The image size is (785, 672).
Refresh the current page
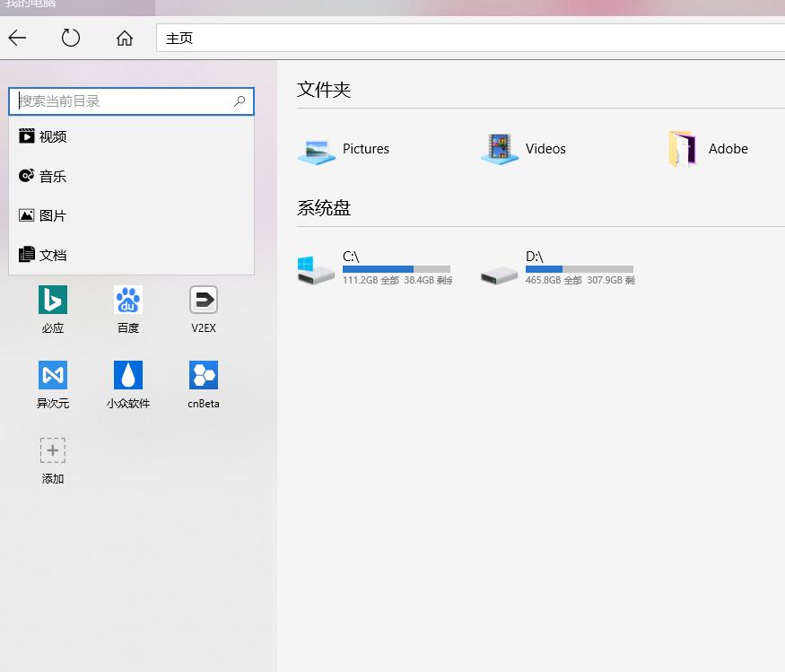[71, 38]
